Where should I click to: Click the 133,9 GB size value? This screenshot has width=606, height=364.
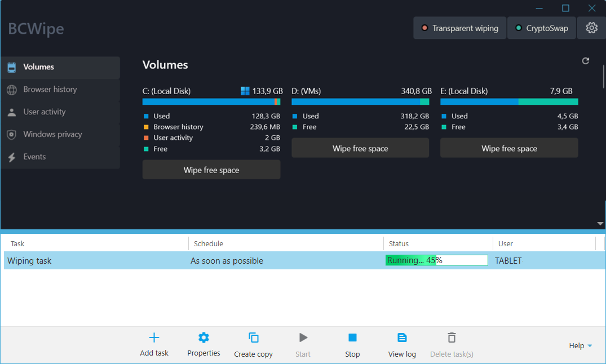[x=267, y=91]
